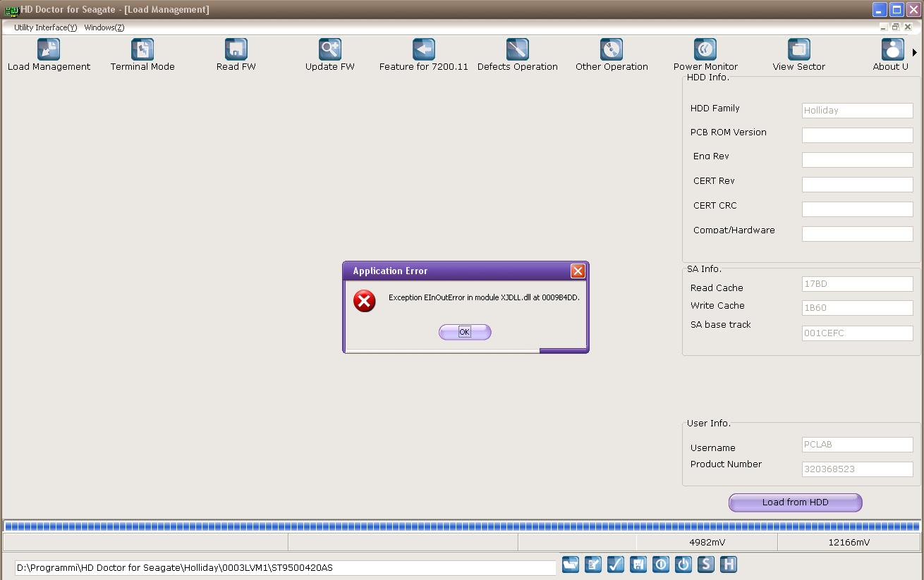
Task: Click the power icon in bottom bar
Action: (x=683, y=564)
